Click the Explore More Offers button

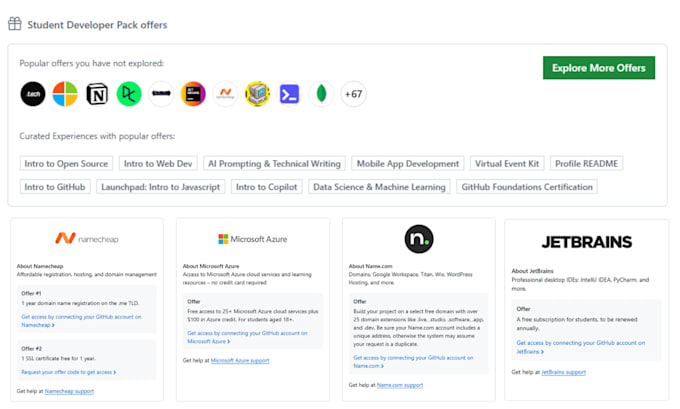[x=599, y=68]
